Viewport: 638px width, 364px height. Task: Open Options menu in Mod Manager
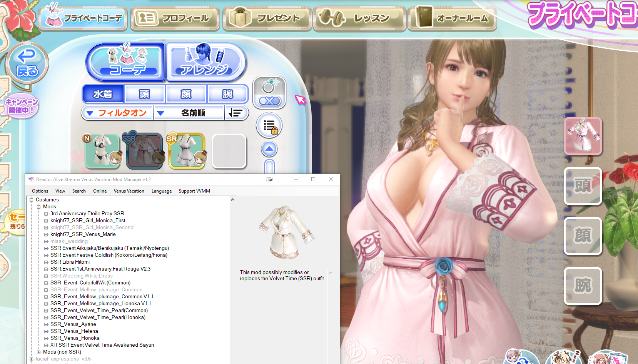[40, 191]
